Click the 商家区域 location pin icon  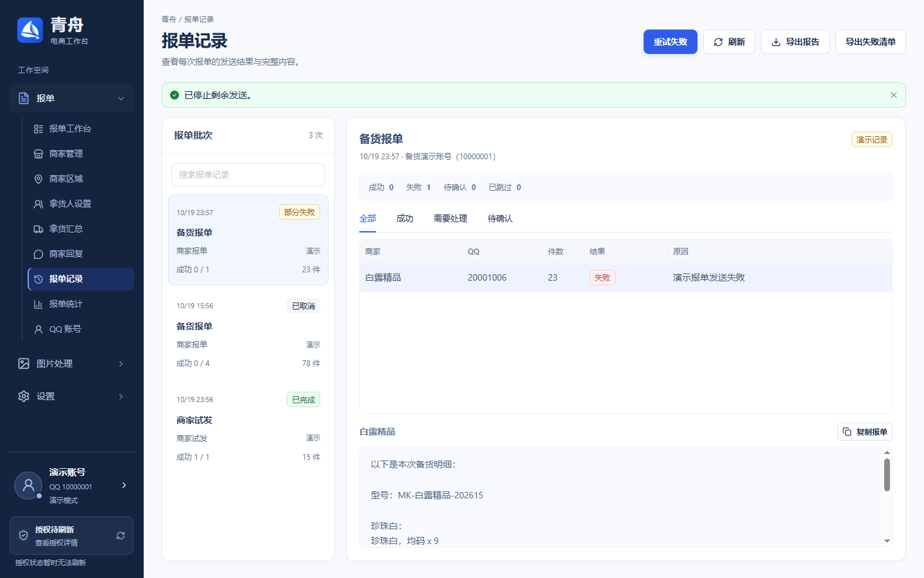pos(38,179)
